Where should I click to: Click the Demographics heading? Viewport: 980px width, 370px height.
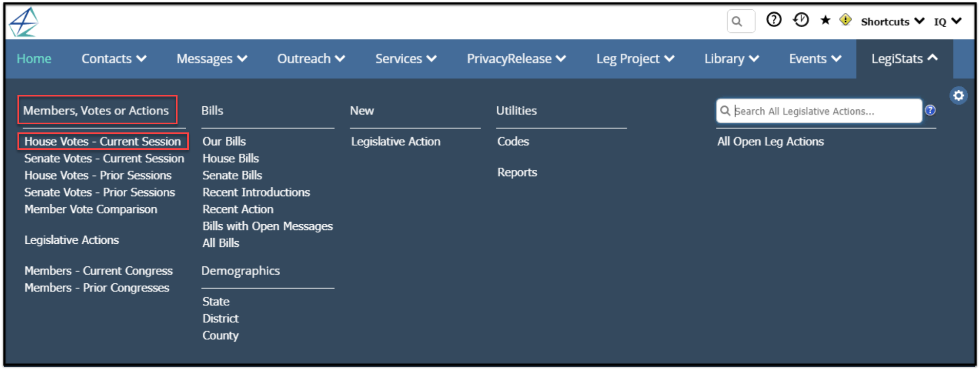click(241, 270)
